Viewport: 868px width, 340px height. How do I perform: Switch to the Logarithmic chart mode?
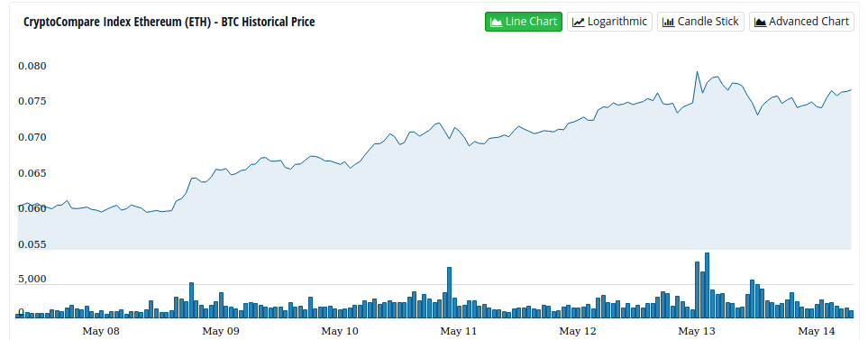[609, 22]
